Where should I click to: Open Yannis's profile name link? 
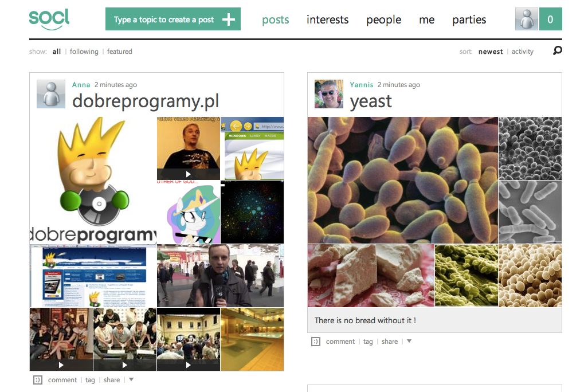(362, 85)
